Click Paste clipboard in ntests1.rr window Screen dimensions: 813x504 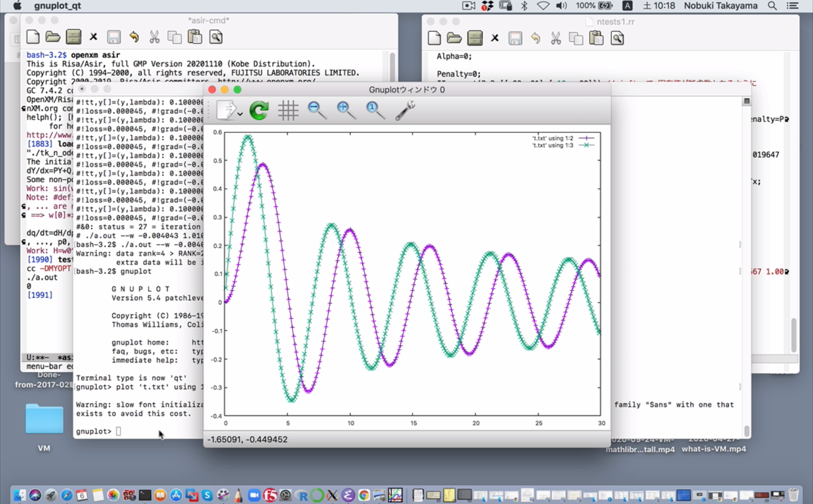(x=596, y=38)
